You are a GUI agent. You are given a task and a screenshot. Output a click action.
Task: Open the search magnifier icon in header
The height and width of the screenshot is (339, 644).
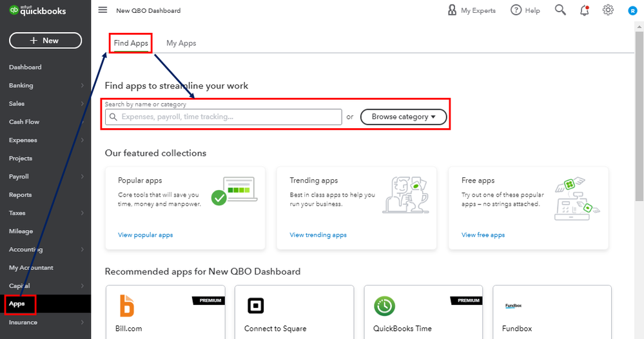[x=560, y=10]
